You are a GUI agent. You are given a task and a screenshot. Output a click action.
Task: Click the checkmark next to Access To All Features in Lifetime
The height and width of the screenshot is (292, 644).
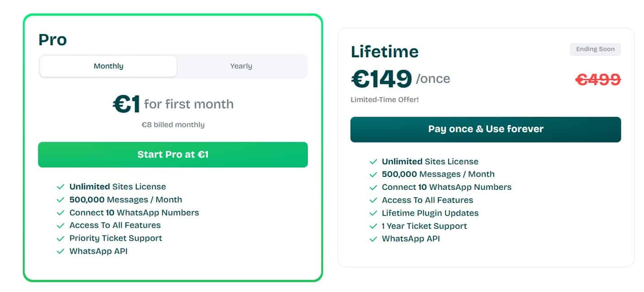coord(373,200)
